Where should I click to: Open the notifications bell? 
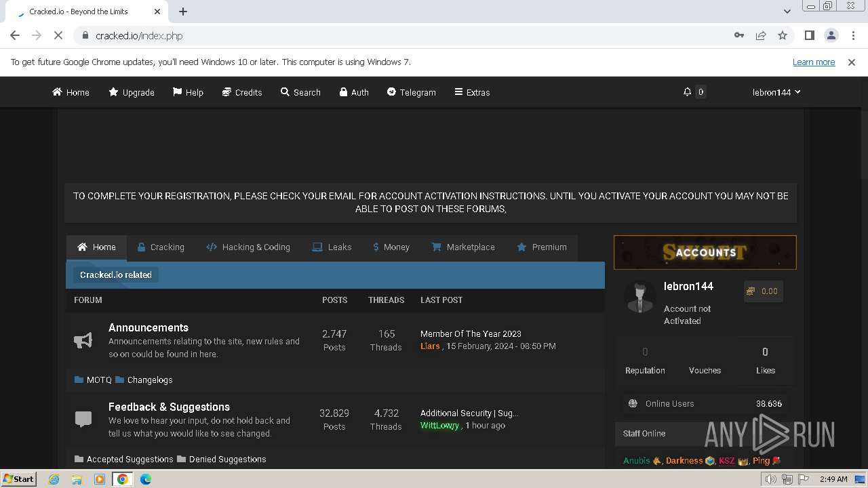(687, 91)
